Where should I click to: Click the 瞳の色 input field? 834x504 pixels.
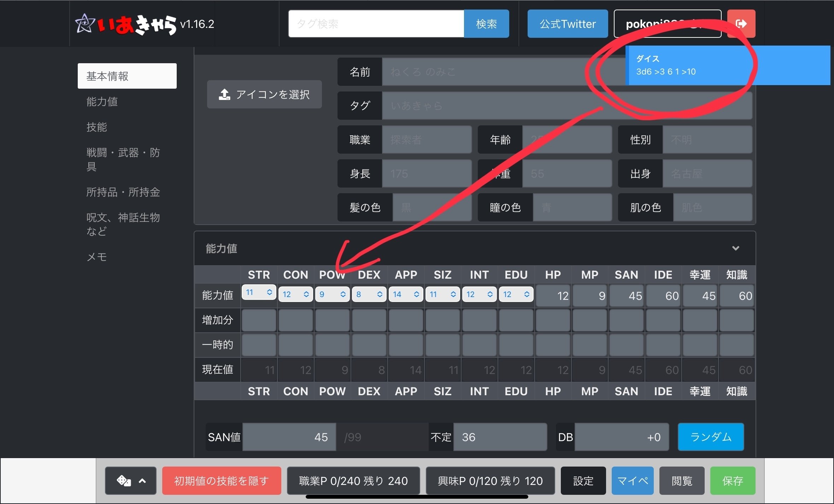coord(572,207)
